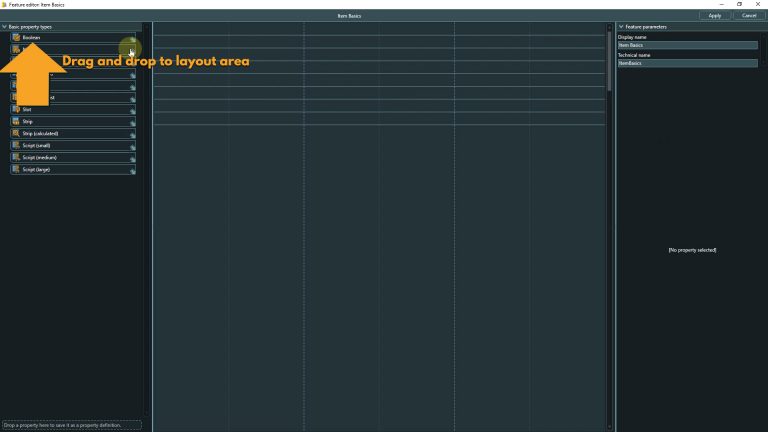Click grab handle on Script (medium) row
Viewport: 768px width, 432px height.
pyautogui.click(x=132, y=159)
